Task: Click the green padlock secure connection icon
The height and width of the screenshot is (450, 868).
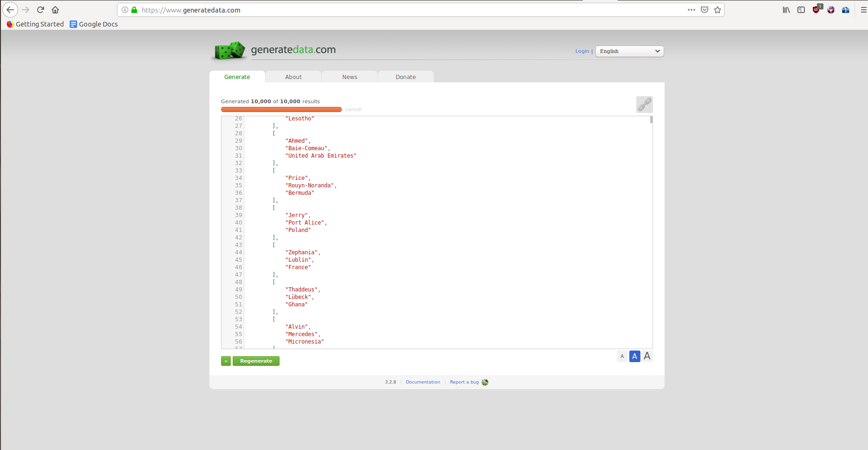Action: pyautogui.click(x=134, y=10)
